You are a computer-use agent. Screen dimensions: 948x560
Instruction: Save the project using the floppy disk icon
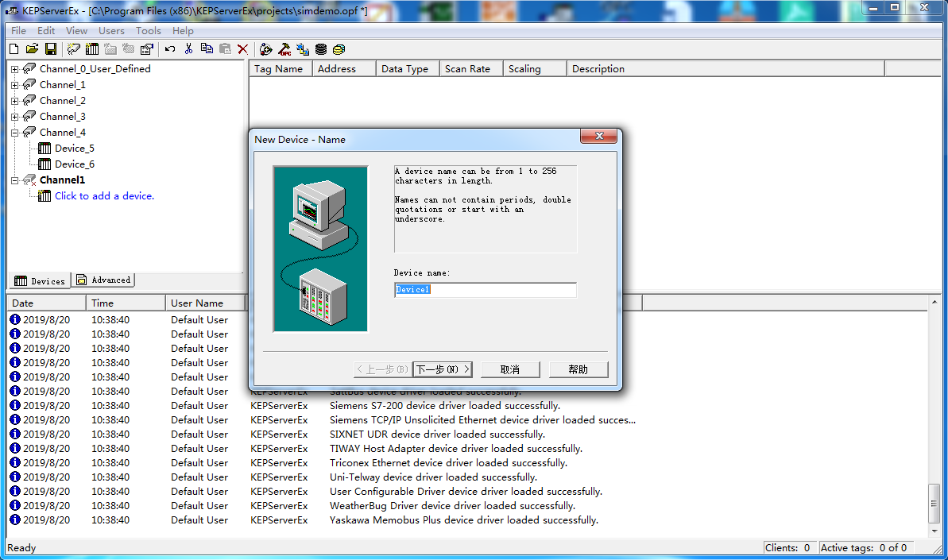tap(51, 49)
